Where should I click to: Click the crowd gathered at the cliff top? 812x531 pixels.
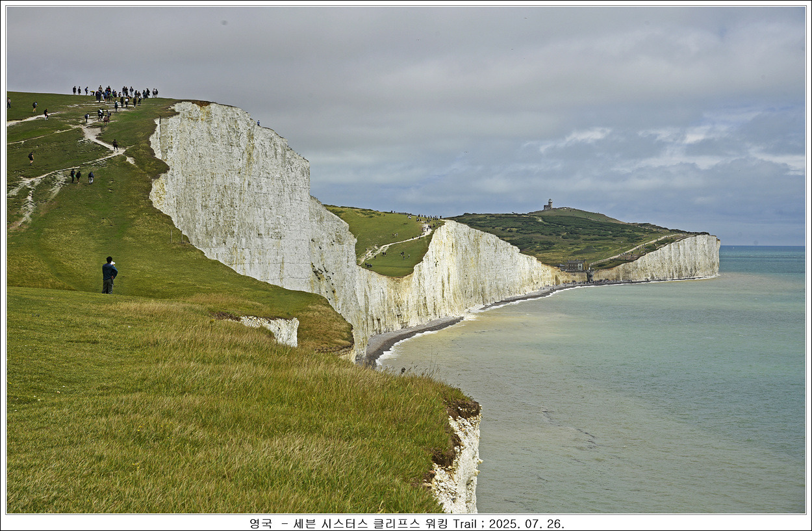tap(117, 94)
